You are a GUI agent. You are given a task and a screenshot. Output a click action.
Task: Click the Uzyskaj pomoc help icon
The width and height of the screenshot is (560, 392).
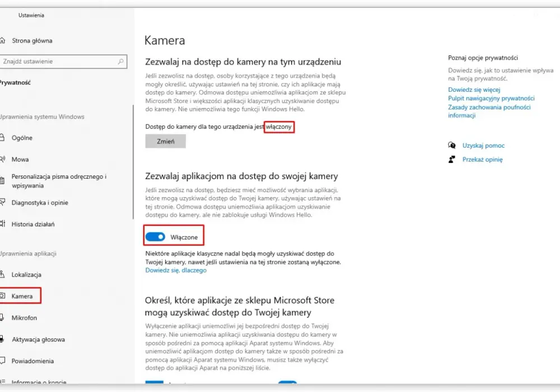pos(452,145)
